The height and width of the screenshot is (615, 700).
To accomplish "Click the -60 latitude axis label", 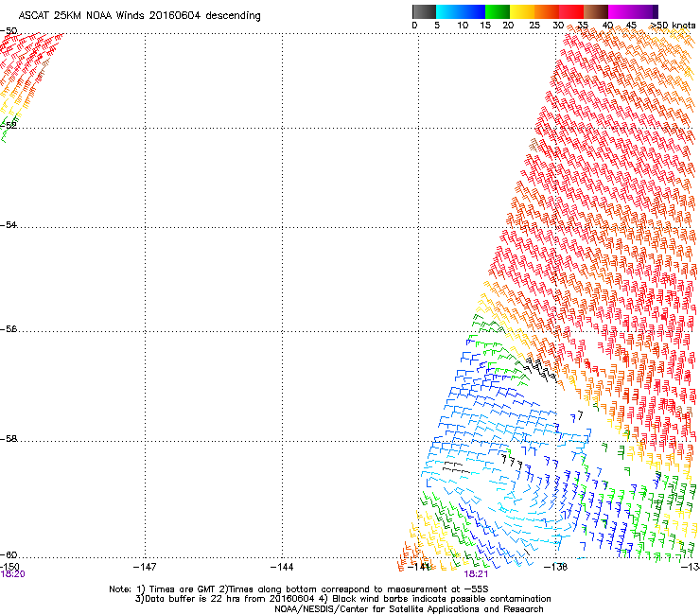I will pyautogui.click(x=9, y=554).
